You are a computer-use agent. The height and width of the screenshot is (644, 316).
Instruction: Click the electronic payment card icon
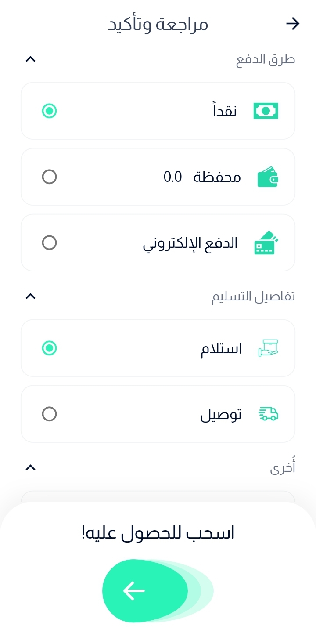coord(266,243)
